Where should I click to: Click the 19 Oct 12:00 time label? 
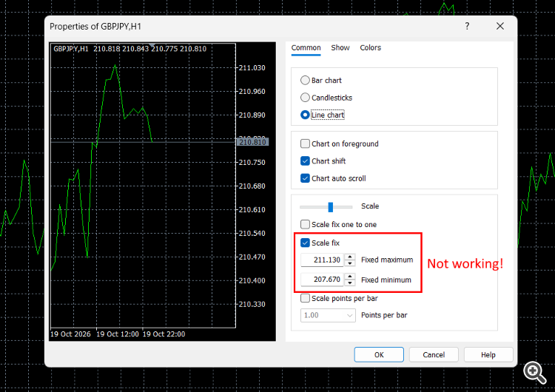[x=118, y=334]
